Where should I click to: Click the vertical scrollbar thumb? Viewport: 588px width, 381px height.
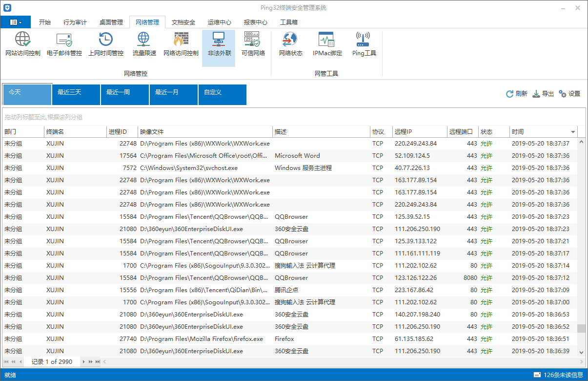[581, 328]
